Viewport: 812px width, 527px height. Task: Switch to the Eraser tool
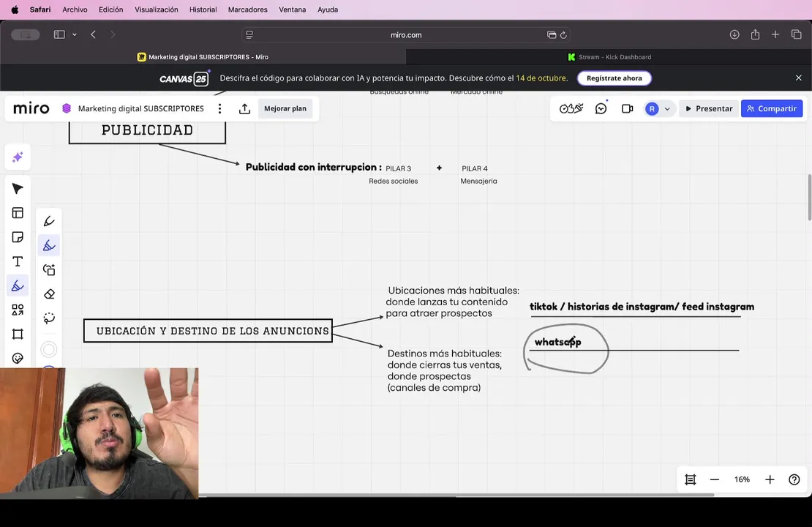pyautogui.click(x=49, y=294)
